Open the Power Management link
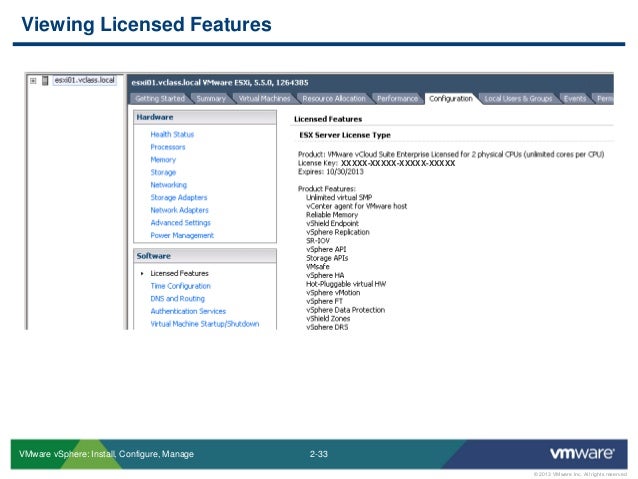Image resolution: width=638 pixels, height=479 pixels. [182, 235]
